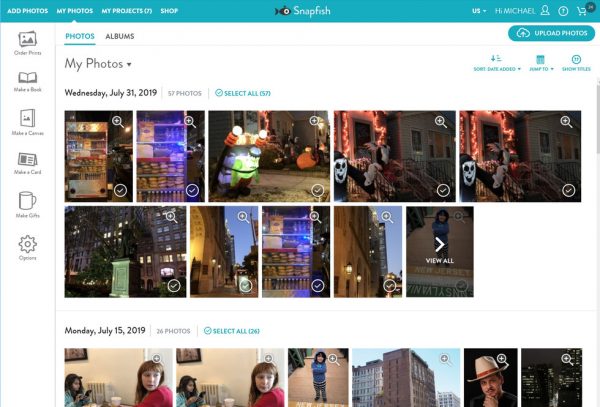Open My Projects (7) in top menu
600x407 pixels.
126,11
